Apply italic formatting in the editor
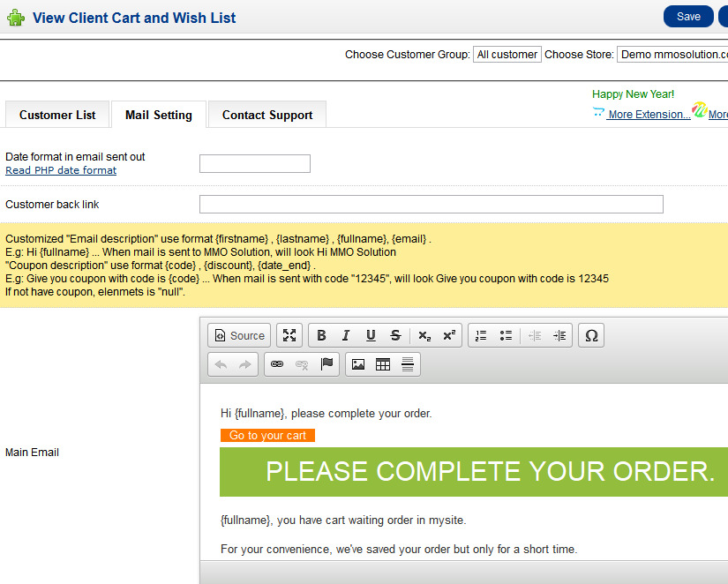Screen dimensions: 728x584 (346, 335)
